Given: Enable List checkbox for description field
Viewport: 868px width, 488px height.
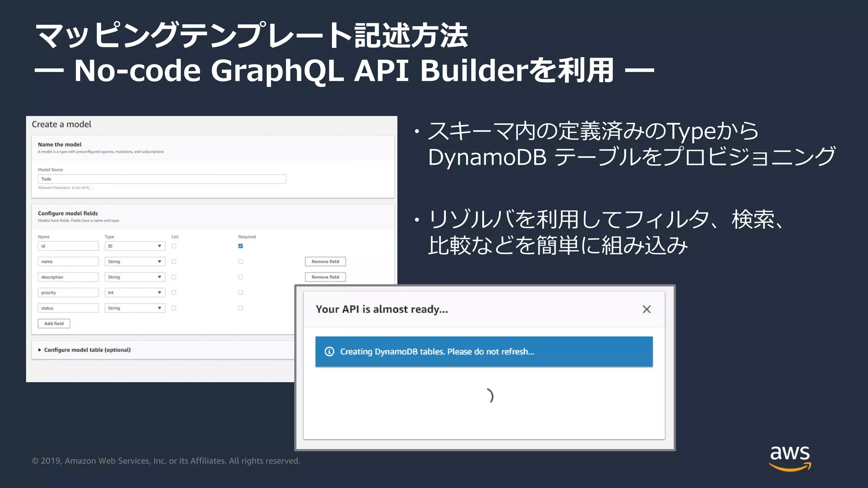Looking at the screenshot, I should point(174,277).
